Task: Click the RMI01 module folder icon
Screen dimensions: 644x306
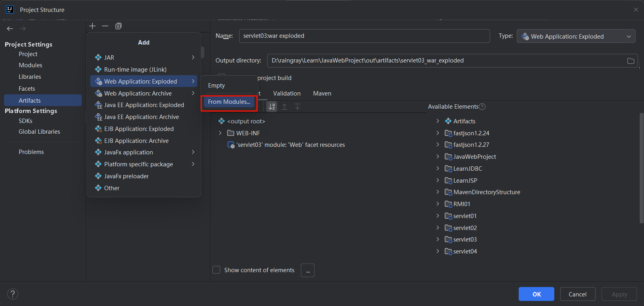Action: [448, 204]
